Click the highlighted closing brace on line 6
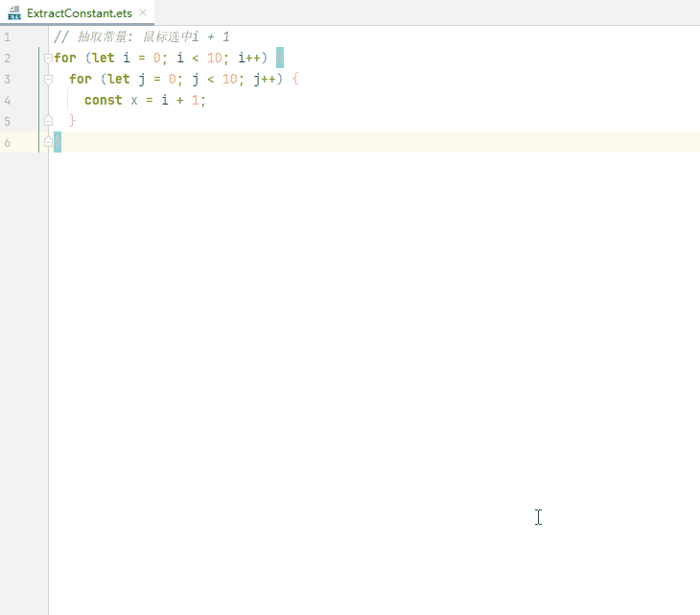700x615 pixels. [58, 142]
